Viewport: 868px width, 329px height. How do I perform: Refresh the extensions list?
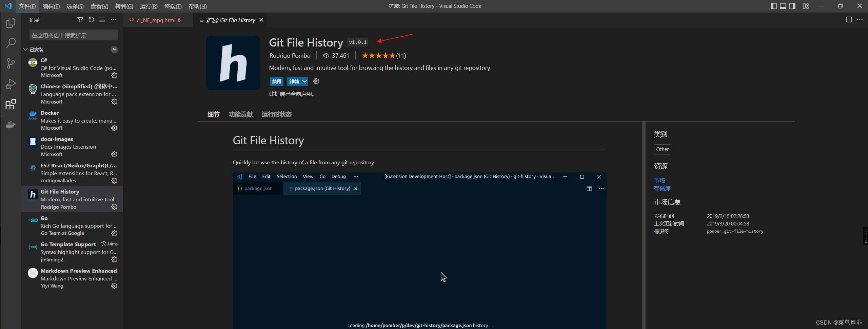pos(91,20)
